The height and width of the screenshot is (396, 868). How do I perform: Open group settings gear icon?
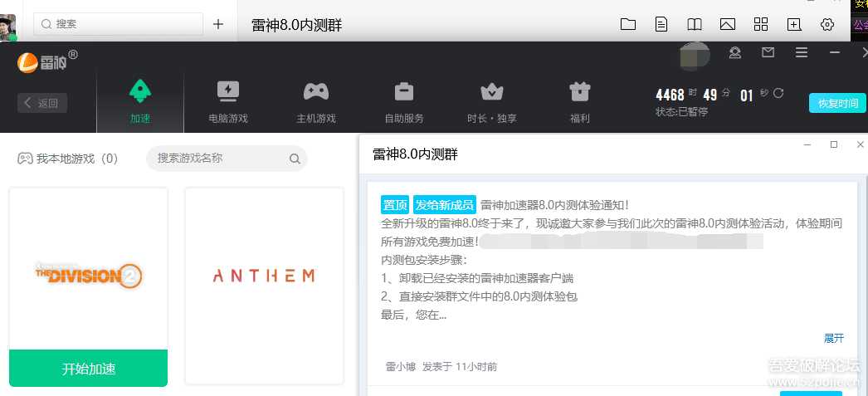[x=827, y=24]
